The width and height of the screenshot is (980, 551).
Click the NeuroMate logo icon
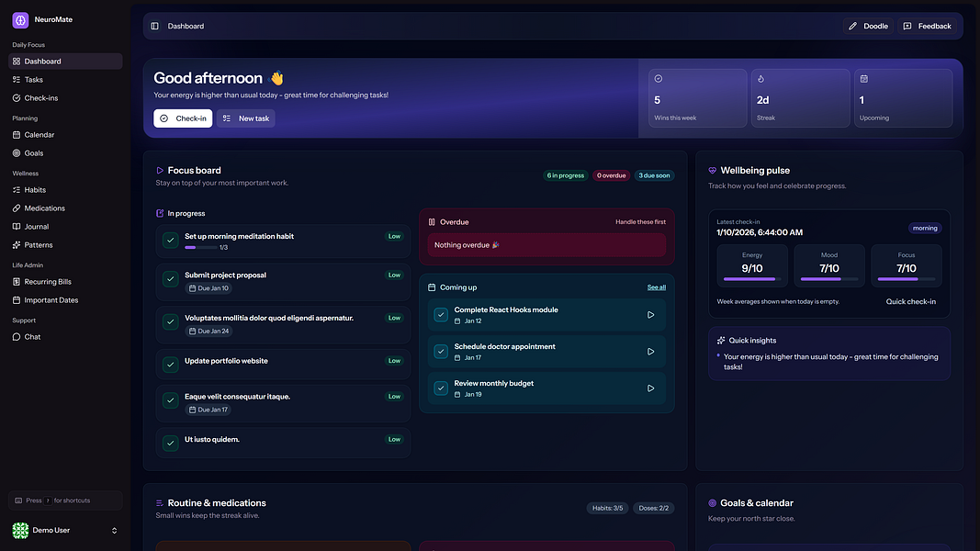click(20, 20)
